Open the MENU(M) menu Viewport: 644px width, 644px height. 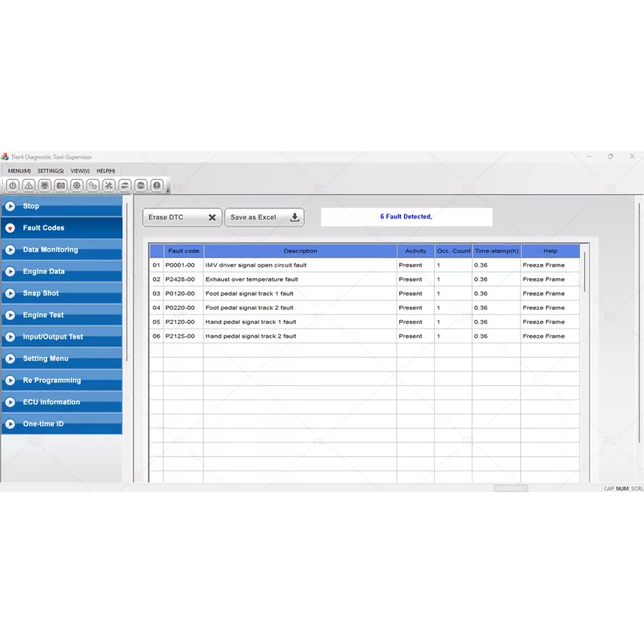pyautogui.click(x=19, y=171)
